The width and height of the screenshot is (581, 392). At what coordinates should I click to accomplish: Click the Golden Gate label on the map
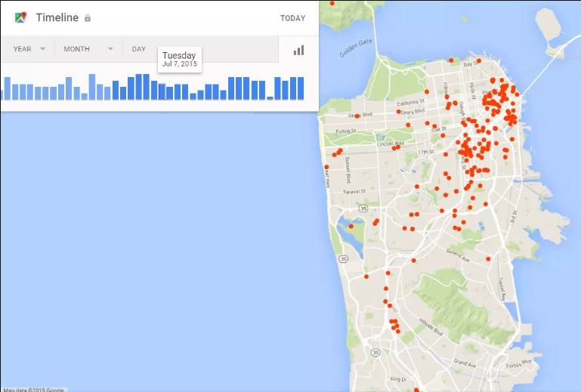coord(356,49)
